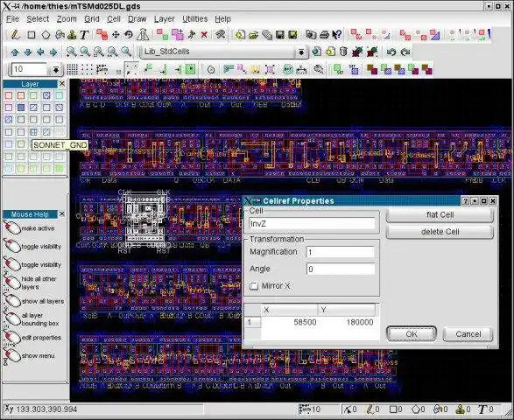This screenshot has height=420, width=514.
Task: Open the Cell menu
Action: click(114, 19)
